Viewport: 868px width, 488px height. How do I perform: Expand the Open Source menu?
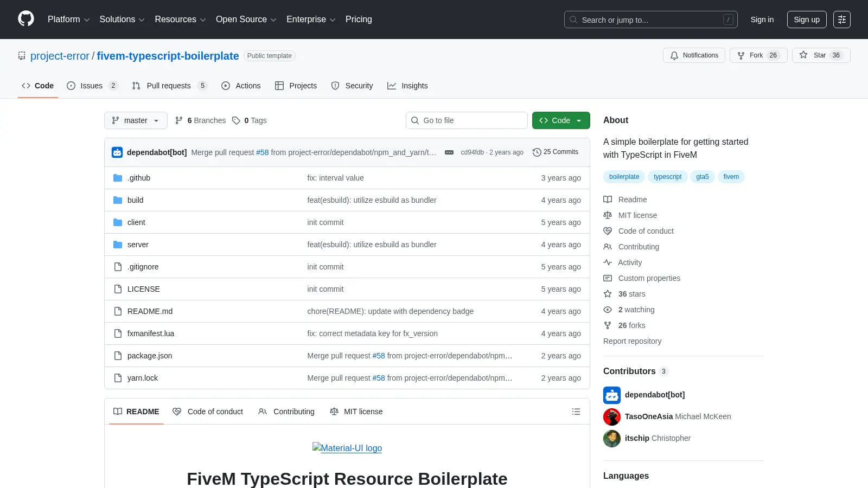[x=246, y=20]
